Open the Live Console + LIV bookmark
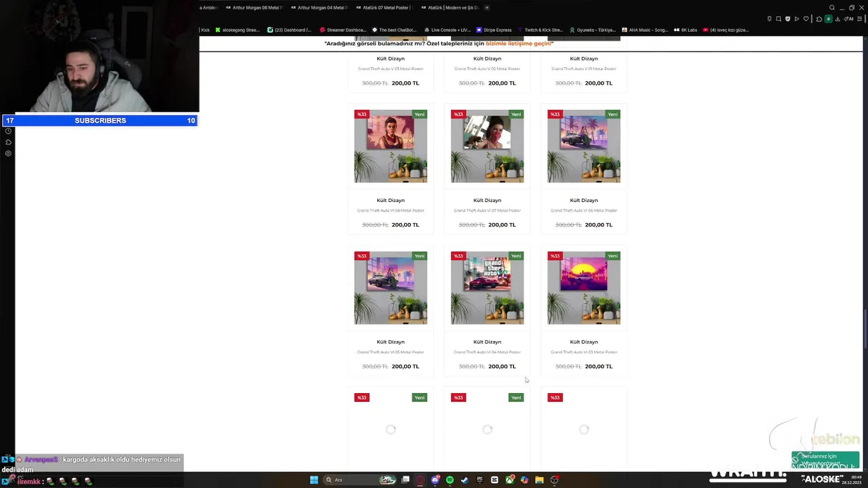 pyautogui.click(x=447, y=30)
